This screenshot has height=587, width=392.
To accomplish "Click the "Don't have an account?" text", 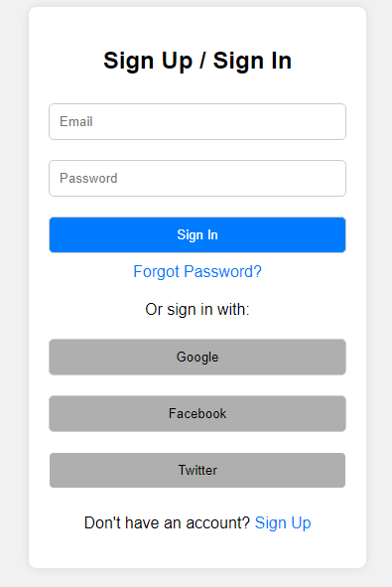I will pos(167,522).
